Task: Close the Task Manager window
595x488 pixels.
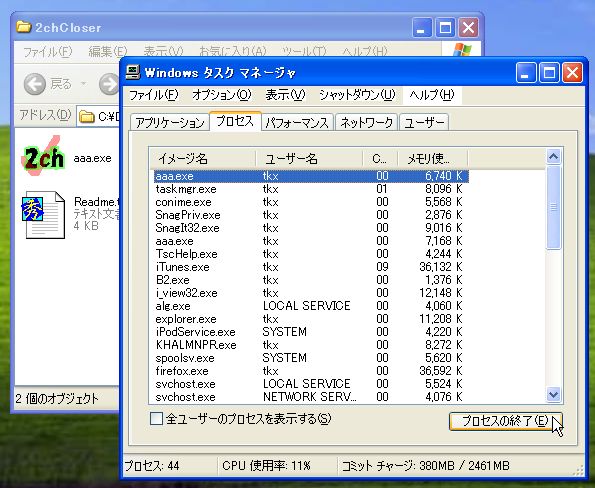Action: pos(573,72)
